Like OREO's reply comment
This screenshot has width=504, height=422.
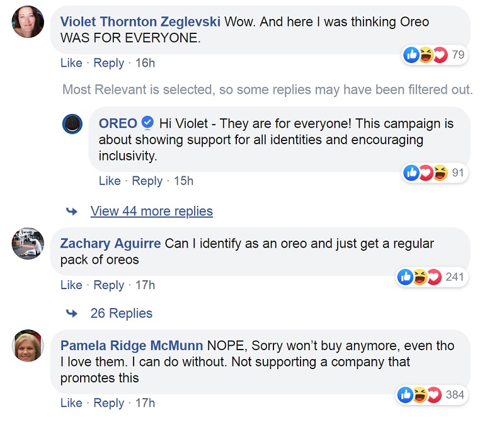(110, 181)
